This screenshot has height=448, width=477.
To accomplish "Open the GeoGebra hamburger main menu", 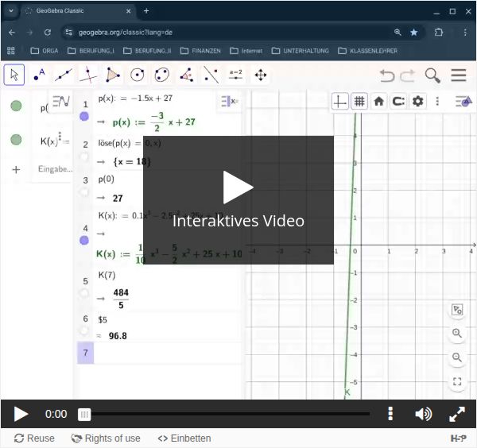I will coord(459,75).
